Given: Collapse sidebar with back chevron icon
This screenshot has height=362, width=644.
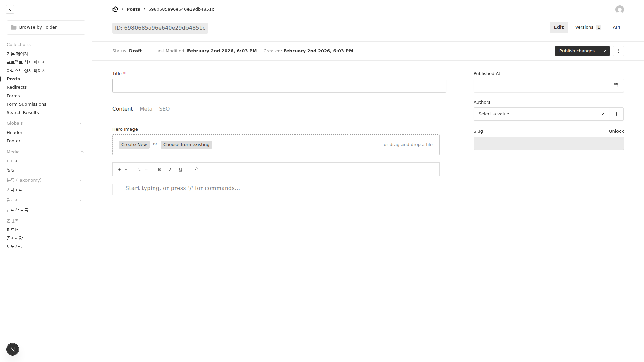Looking at the screenshot, I should (10, 9).
